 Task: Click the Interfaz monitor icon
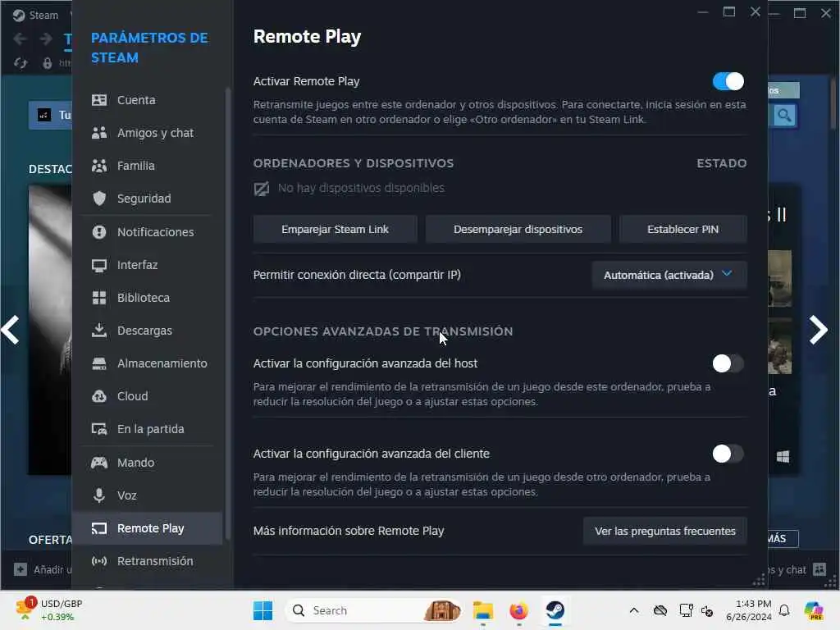click(x=99, y=265)
